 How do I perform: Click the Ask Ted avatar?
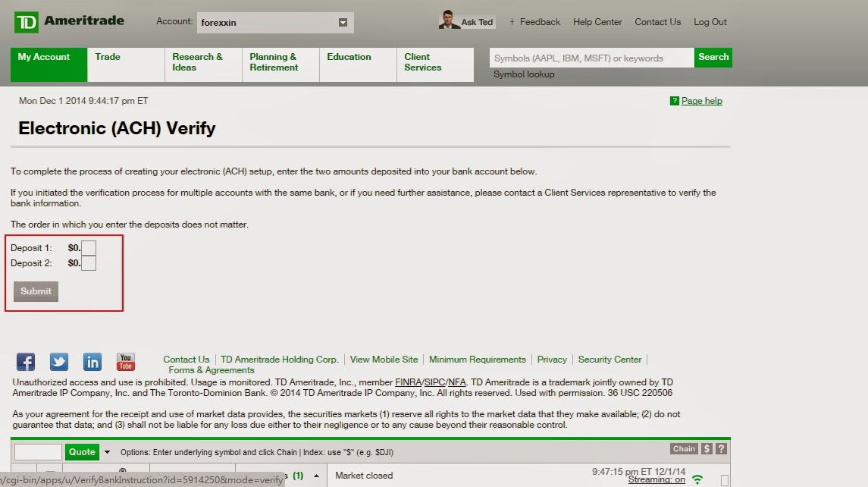coord(448,20)
